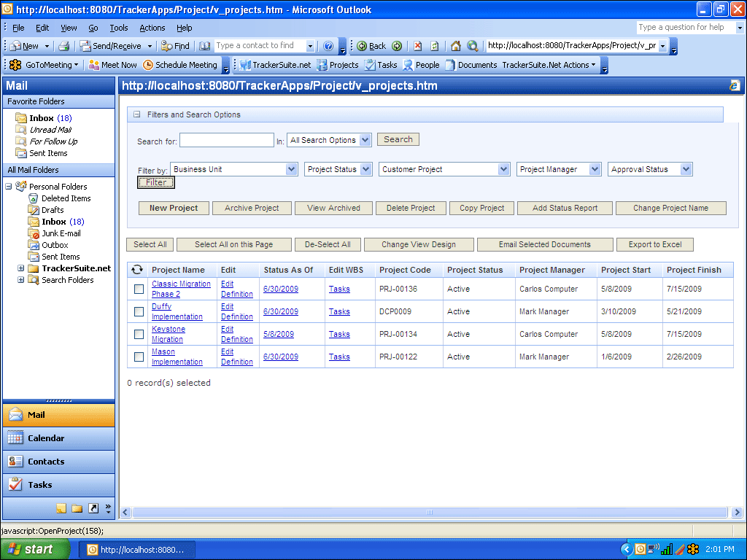Open the Address Book icon
Image resolution: width=747 pixels, height=560 pixels.
coord(205,46)
